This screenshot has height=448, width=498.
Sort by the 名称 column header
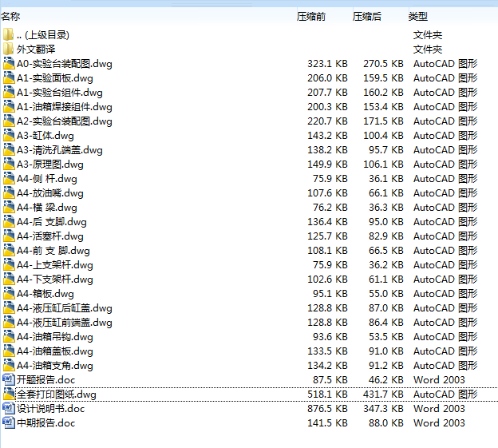click(x=10, y=16)
